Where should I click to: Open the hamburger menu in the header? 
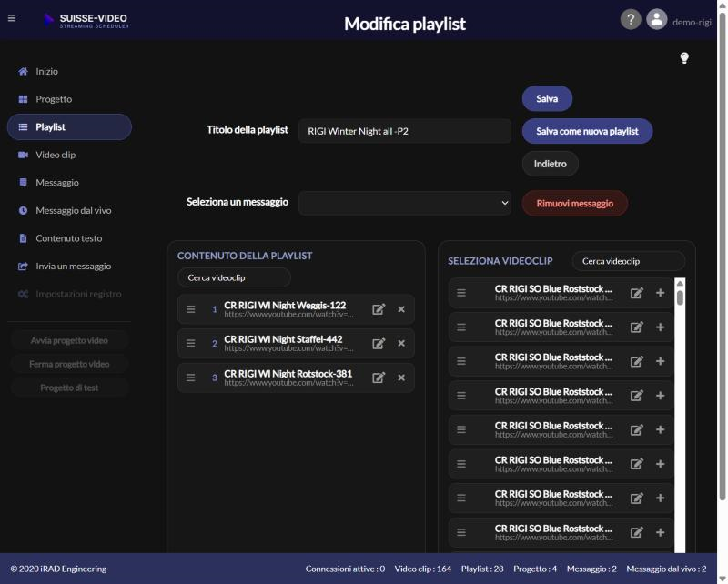pos(12,18)
